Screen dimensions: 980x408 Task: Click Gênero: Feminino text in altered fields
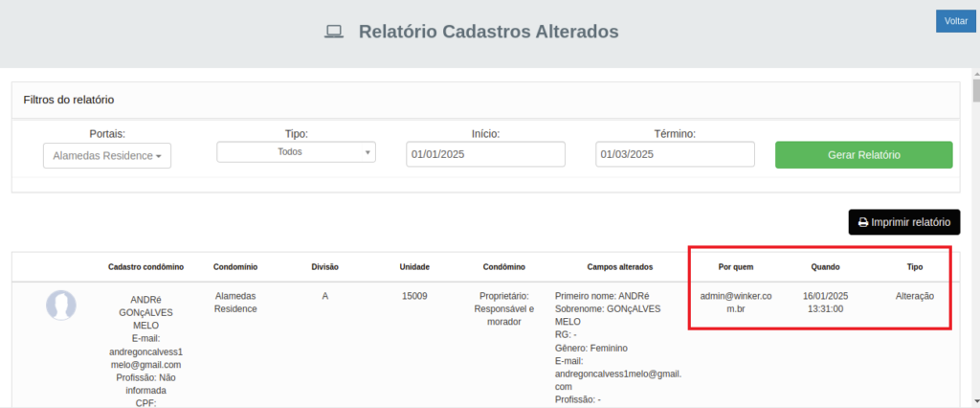tap(591, 348)
